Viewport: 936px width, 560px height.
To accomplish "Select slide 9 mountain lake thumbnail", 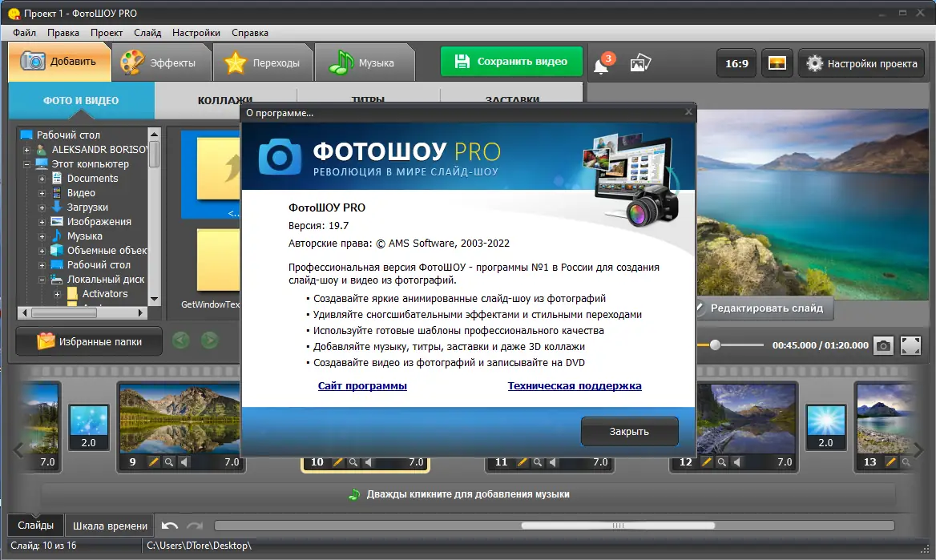I will click(180, 418).
